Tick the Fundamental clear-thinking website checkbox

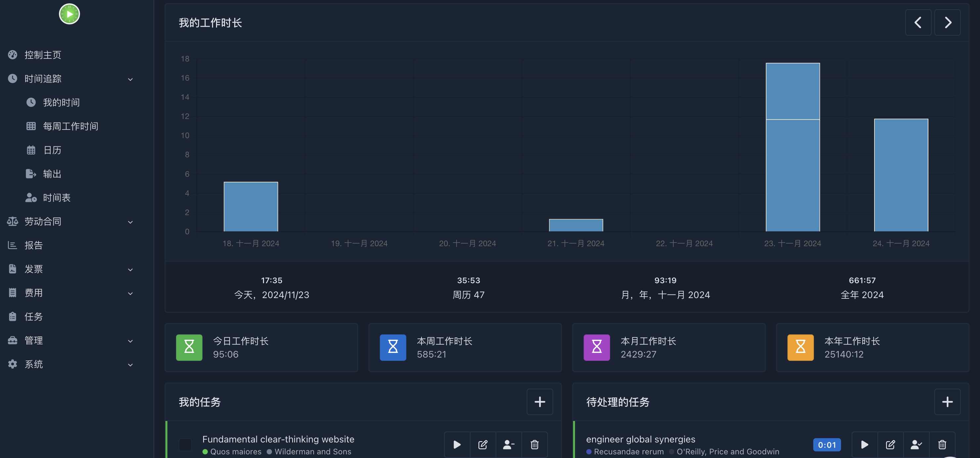point(185,444)
